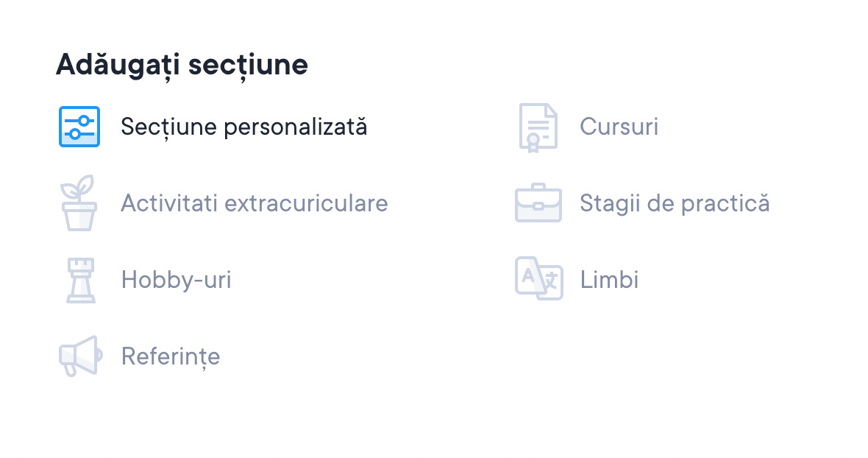Viewport: 868px width, 458px height.
Task: Add the Limbi section option
Action: pos(609,280)
